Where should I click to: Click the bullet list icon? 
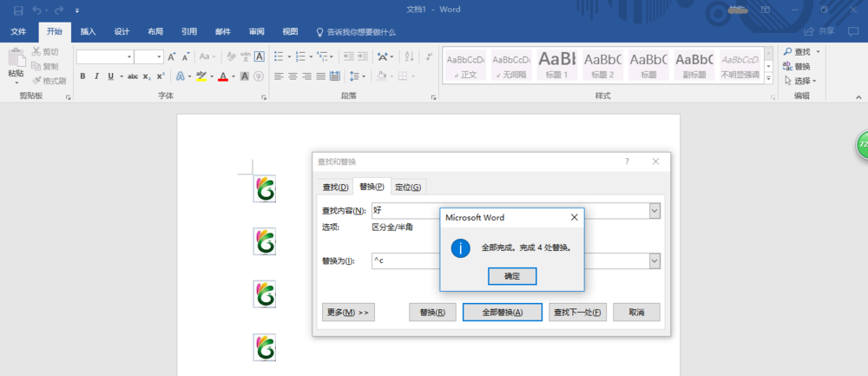(279, 56)
